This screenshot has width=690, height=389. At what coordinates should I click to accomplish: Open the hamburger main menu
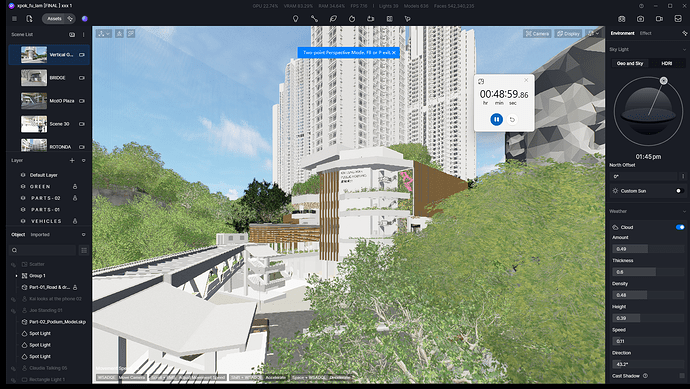coord(15,19)
